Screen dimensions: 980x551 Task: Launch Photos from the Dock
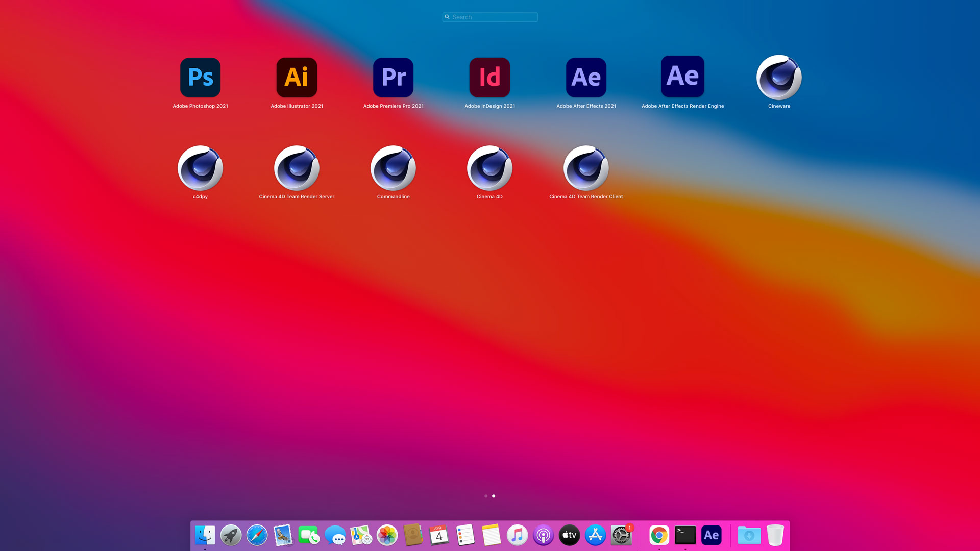tap(387, 535)
